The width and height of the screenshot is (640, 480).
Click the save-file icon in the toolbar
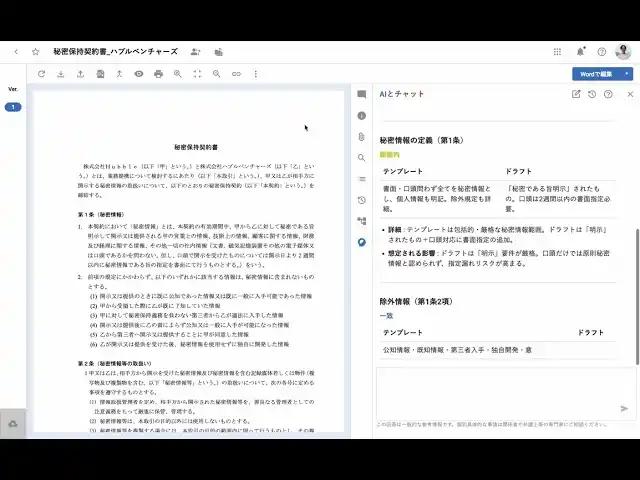click(x=100, y=74)
